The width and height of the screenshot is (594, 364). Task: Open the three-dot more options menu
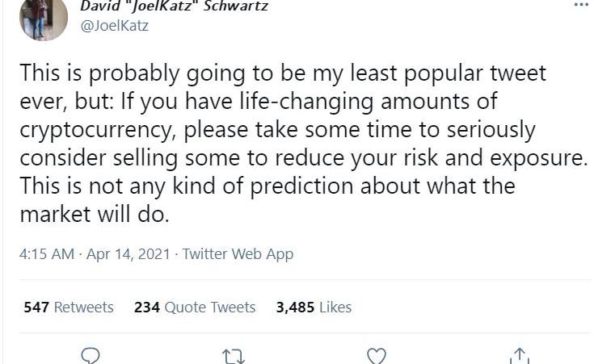[581, 5]
